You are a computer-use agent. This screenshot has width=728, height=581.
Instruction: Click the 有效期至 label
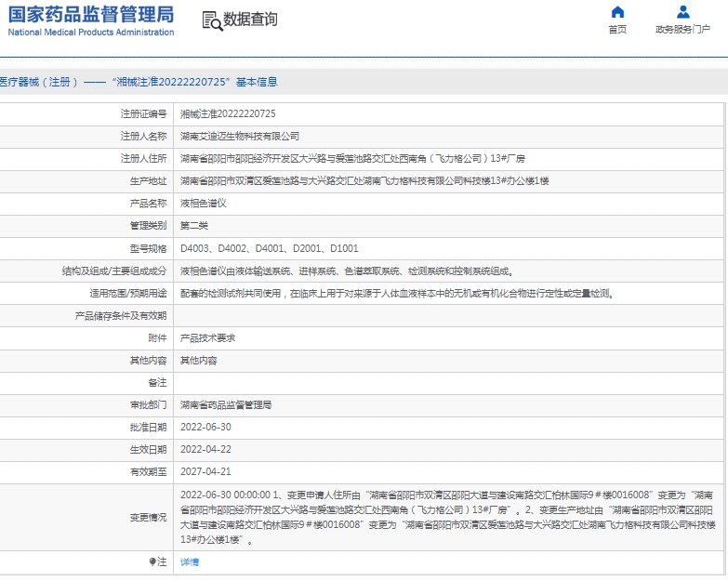[148, 472]
